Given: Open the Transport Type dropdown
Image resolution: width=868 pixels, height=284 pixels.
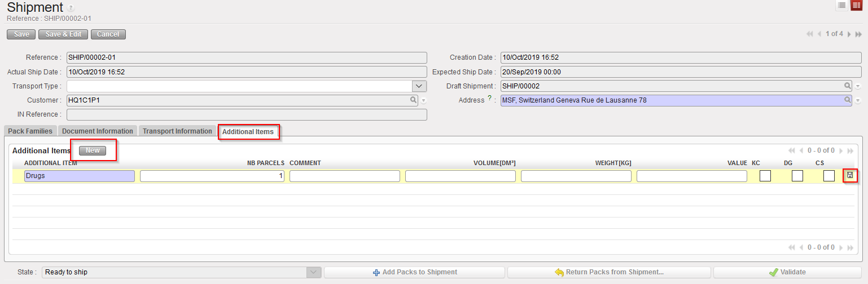Looking at the screenshot, I should [419, 86].
